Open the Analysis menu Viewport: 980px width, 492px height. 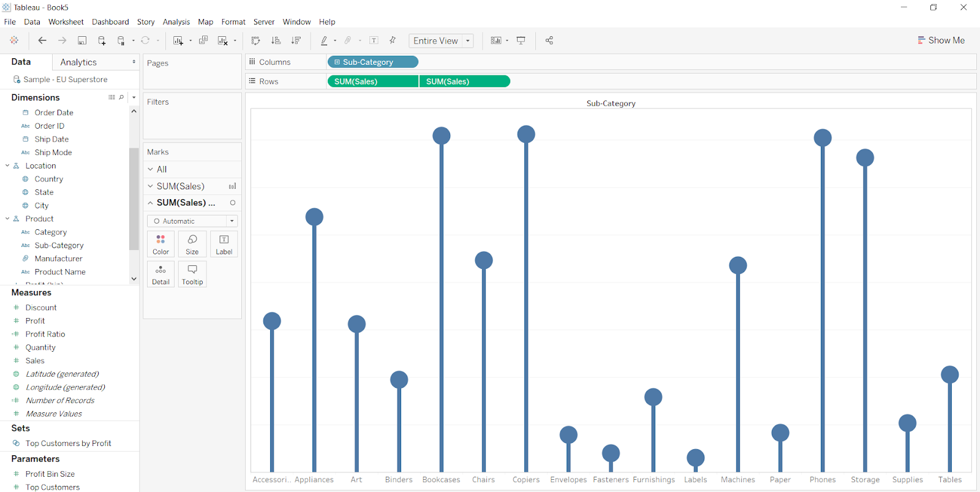[176, 22]
